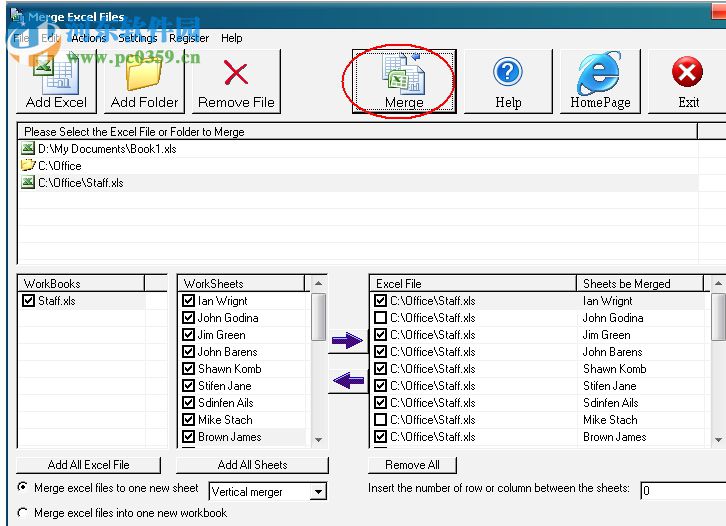Select the Excel icon for C:\Office\Staff.xls

[x=28, y=182]
